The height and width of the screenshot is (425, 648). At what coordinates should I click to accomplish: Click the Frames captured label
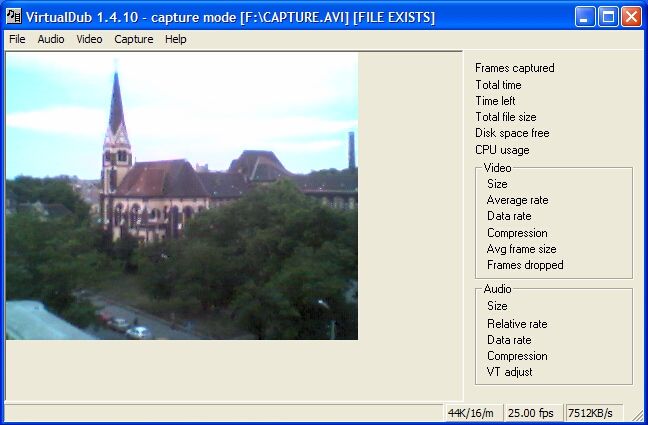[x=515, y=68]
